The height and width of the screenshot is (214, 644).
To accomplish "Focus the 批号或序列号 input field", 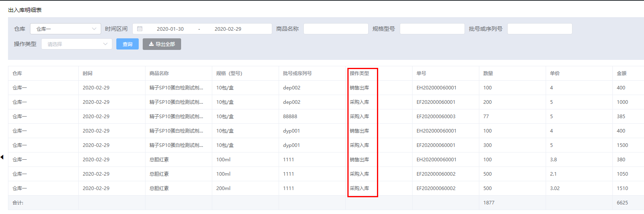I will [539, 29].
